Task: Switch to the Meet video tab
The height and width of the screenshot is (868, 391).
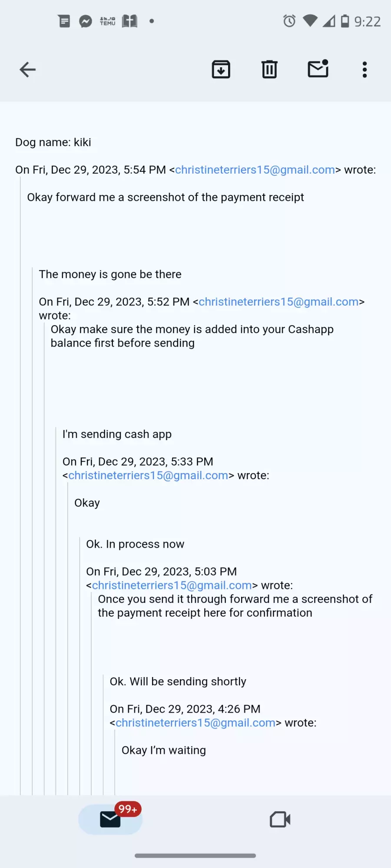Action: [x=280, y=819]
